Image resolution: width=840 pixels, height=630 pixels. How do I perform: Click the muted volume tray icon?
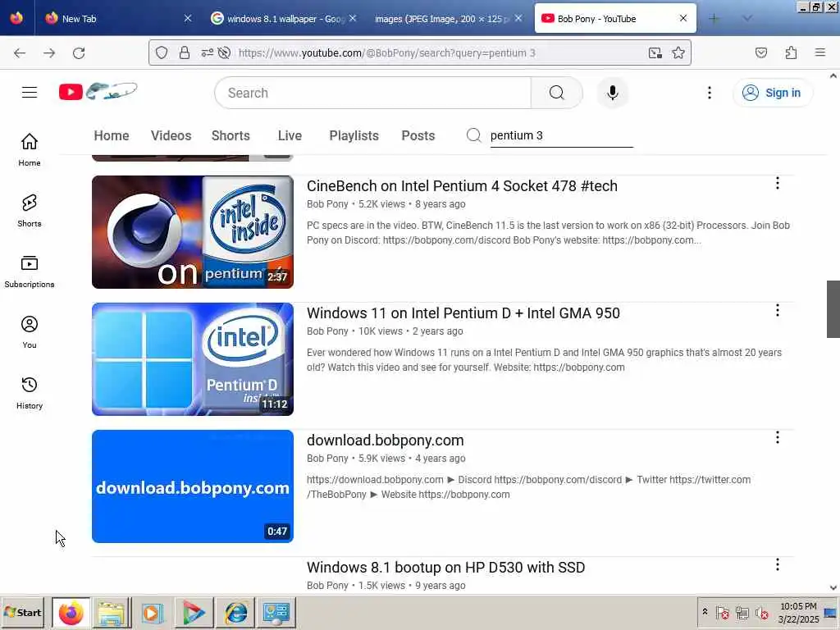click(x=761, y=612)
